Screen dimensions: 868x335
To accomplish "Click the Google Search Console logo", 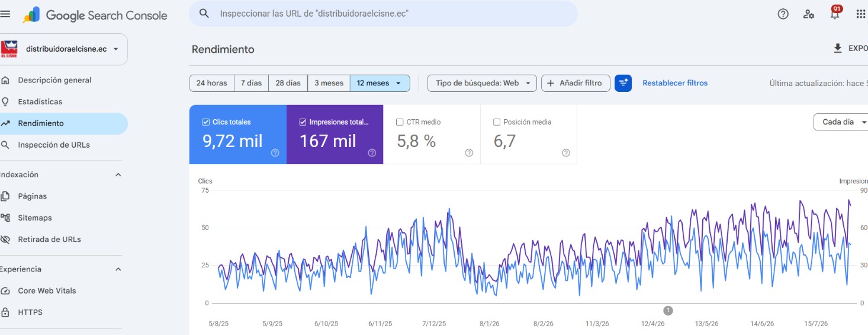I will pyautogui.click(x=95, y=15).
